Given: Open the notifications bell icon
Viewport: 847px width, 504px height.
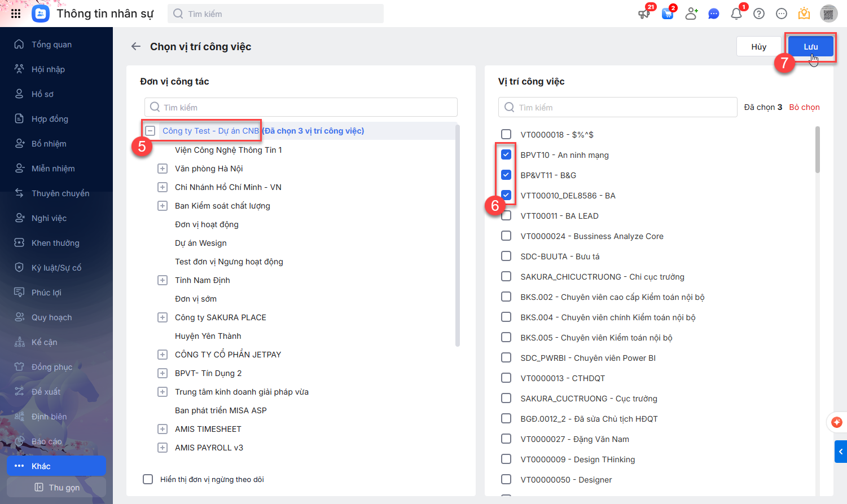Looking at the screenshot, I should pos(736,14).
